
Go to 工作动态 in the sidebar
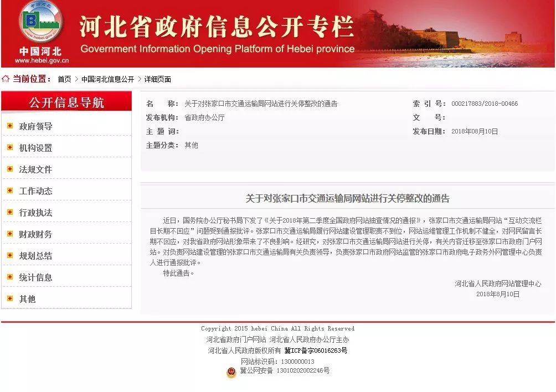point(35,191)
